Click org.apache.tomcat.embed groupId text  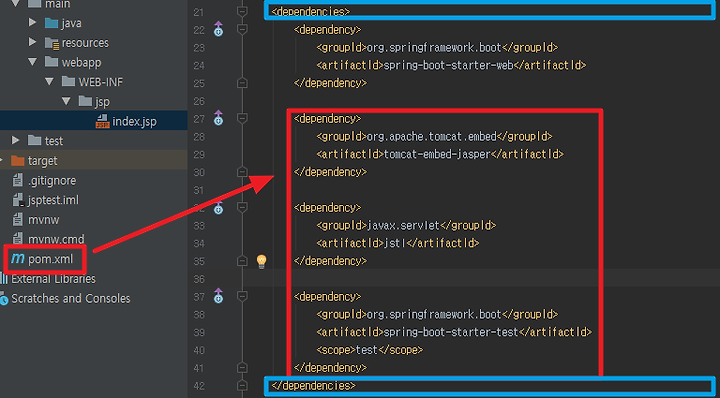(x=432, y=136)
